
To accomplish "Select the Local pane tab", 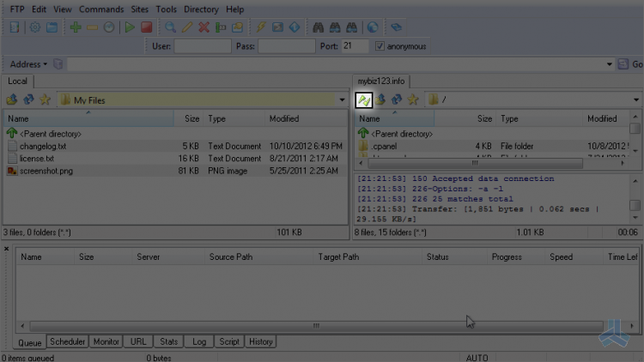I will pyautogui.click(x=17, y=81).
